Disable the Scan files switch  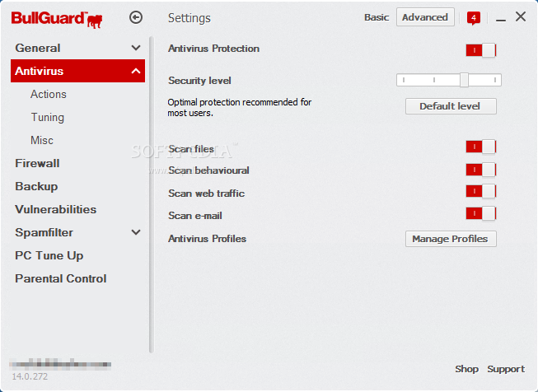[480, 147]
